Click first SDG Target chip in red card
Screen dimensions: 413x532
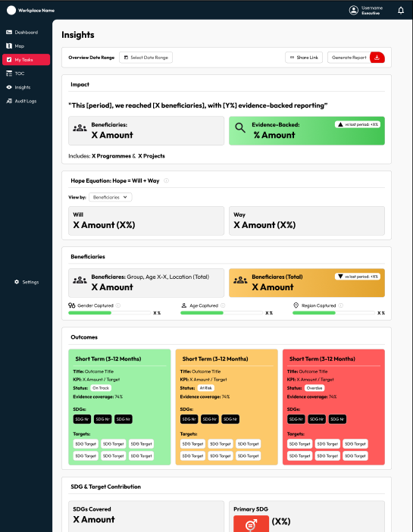(300, 444)
